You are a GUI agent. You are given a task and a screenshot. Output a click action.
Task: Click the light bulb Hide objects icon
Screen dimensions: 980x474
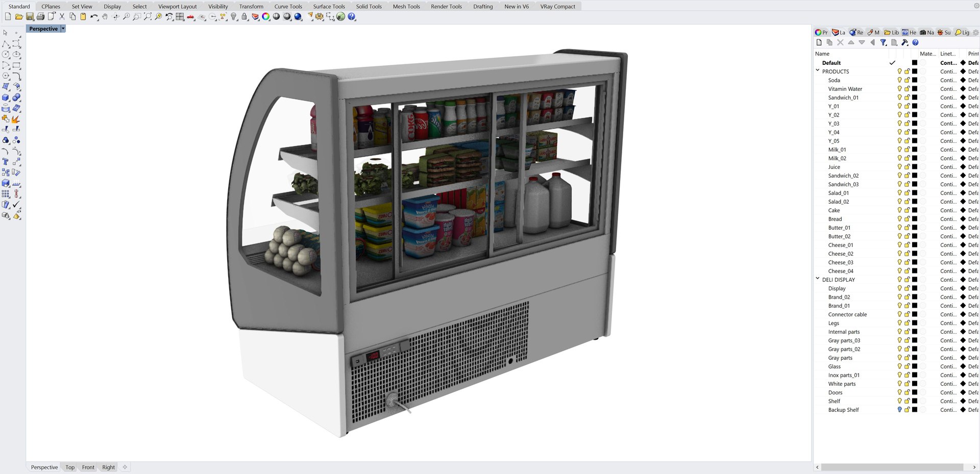234,17
